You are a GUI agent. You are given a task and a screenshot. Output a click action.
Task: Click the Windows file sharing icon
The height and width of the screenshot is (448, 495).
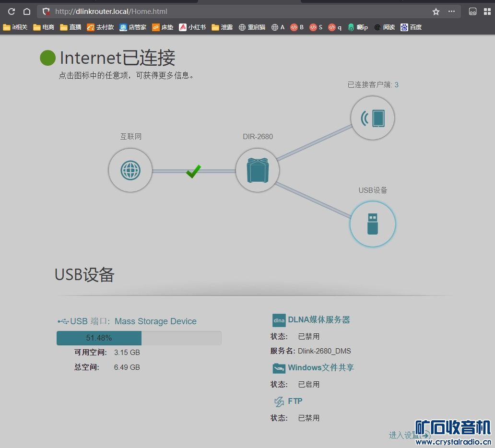pyautogui.click(x=279, y=368)
